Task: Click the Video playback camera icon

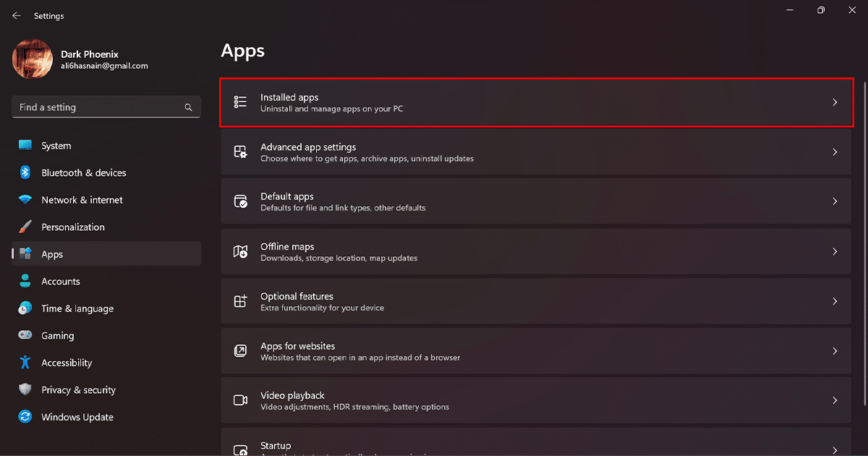Action: (240, 400)
